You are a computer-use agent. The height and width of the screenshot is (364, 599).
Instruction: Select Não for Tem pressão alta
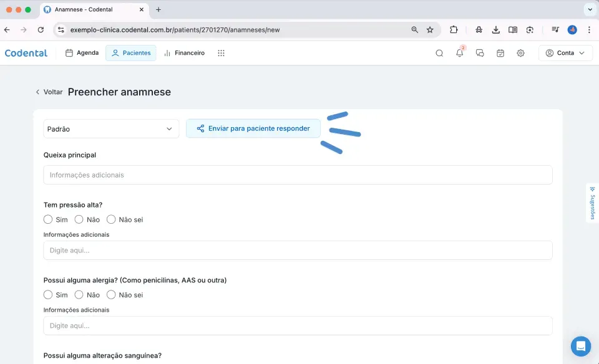pyautogui.click(x=79, y=219)
